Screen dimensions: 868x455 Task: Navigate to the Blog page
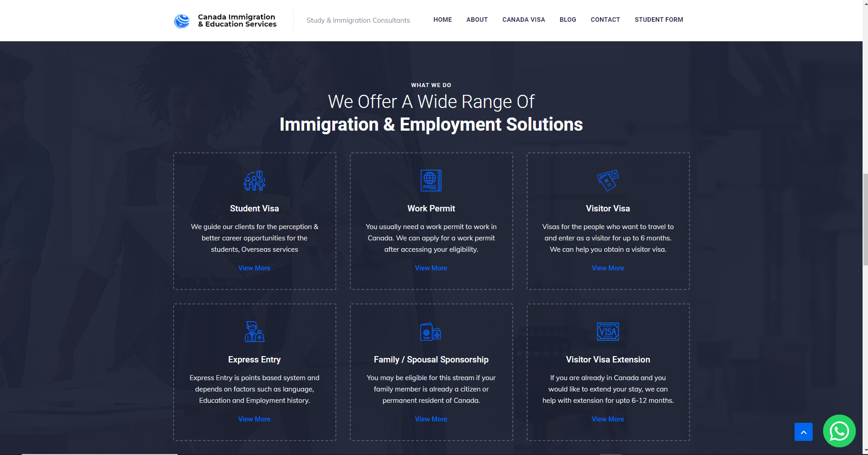coord(567,20)
